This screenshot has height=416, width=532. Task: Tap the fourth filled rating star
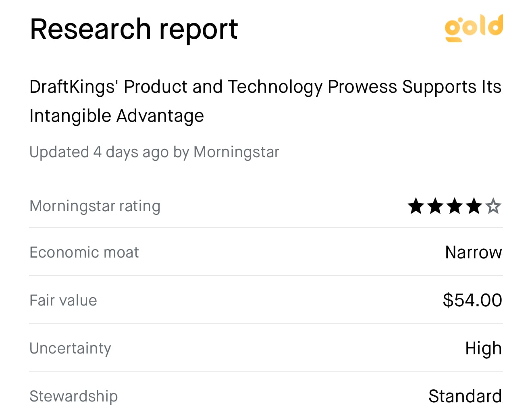pyautogui.click(x=474, y=206)
